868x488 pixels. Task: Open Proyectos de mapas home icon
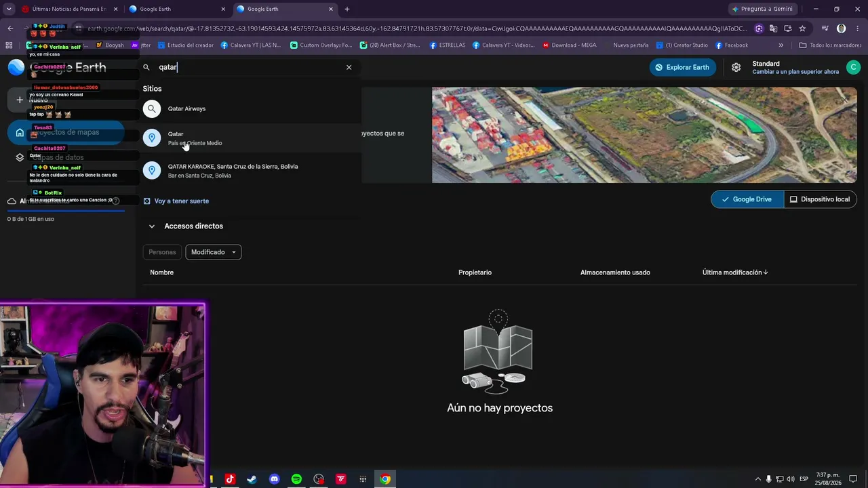pos(20,132)
